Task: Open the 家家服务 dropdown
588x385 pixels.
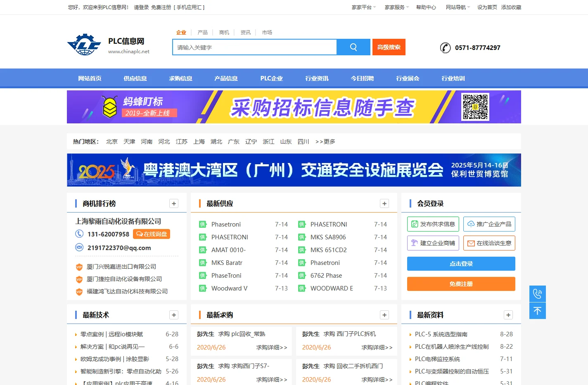Action: 397,7
